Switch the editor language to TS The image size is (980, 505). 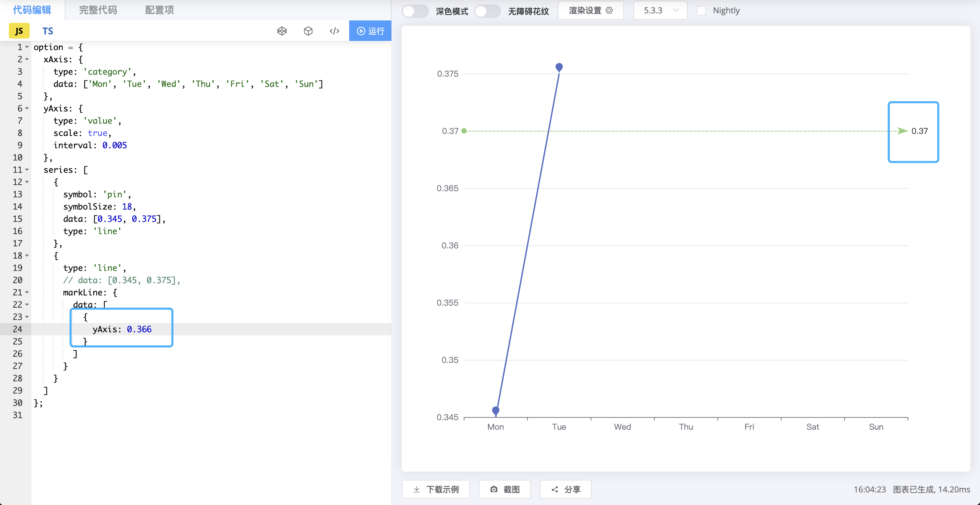point(47,31)
